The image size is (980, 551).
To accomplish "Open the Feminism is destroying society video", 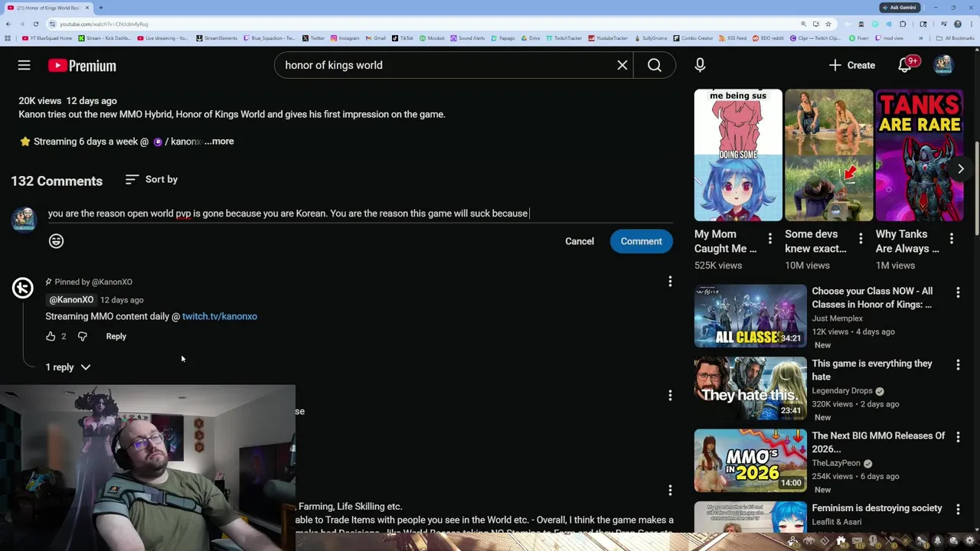I will tap(877, 508).
